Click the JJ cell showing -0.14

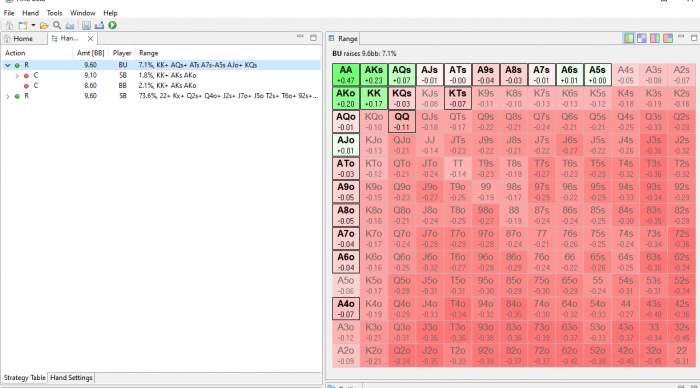(429, 145)
